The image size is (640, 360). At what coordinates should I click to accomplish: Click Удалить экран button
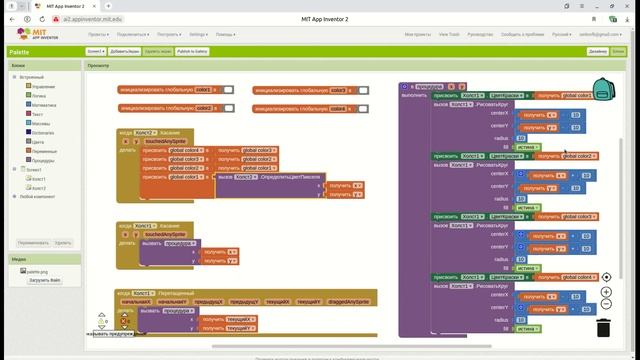pos(158,51)
